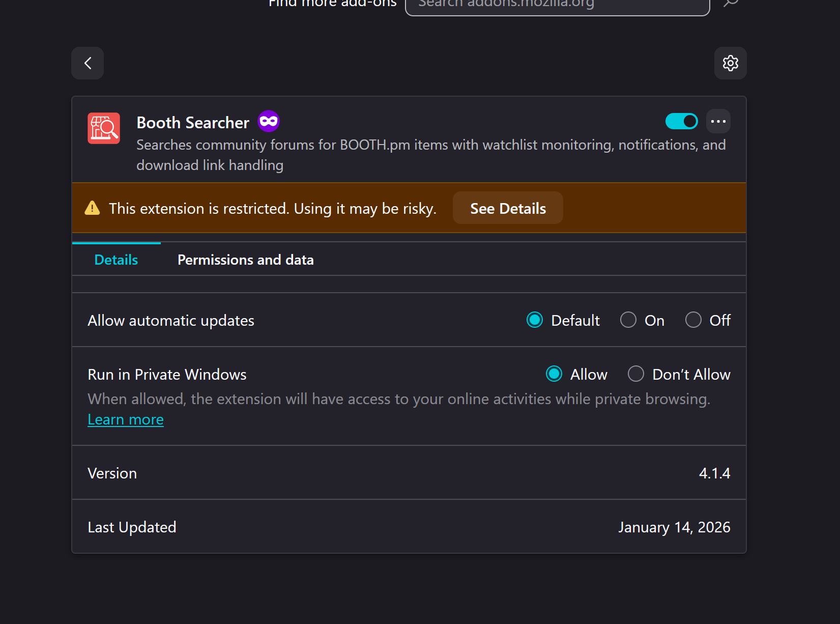Open the add-ons tools gear menu
Image resolution: width=840 pixels, height=624 pixels.
click(x=730, y=63)
